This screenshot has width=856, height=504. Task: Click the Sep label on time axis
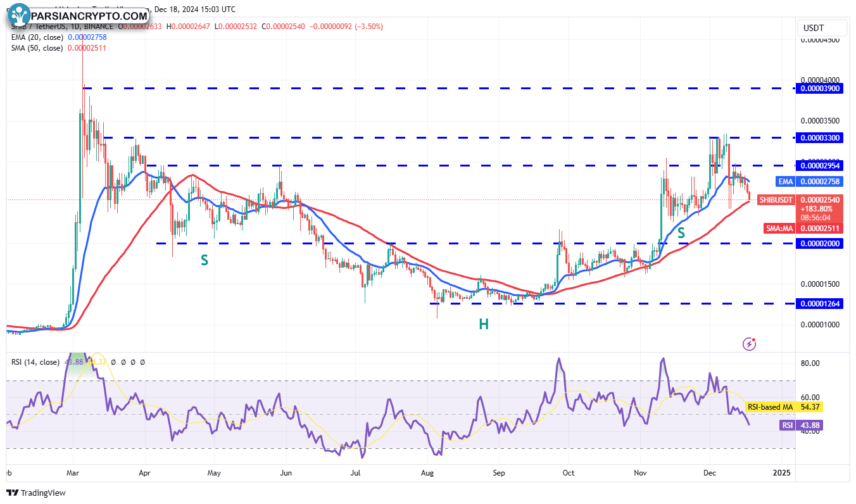498,472
